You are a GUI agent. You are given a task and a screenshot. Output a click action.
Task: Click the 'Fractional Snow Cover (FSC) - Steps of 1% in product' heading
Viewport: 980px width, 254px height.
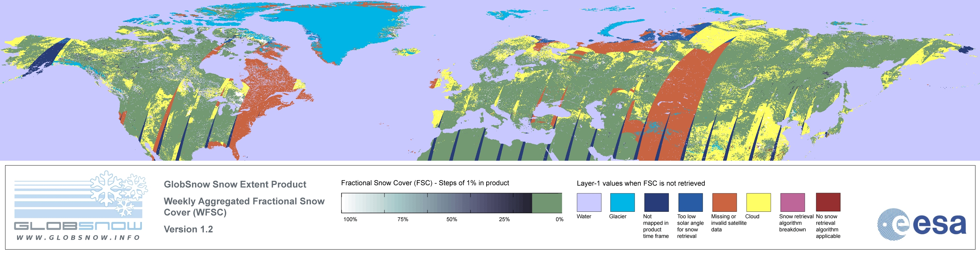[425, 183]
